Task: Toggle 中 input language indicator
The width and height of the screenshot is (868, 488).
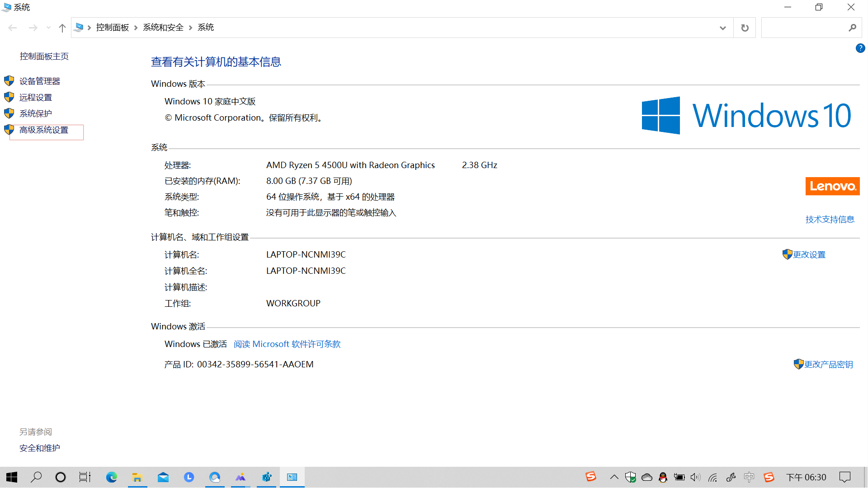Action: pyautogui.click(x=749, y=477)
